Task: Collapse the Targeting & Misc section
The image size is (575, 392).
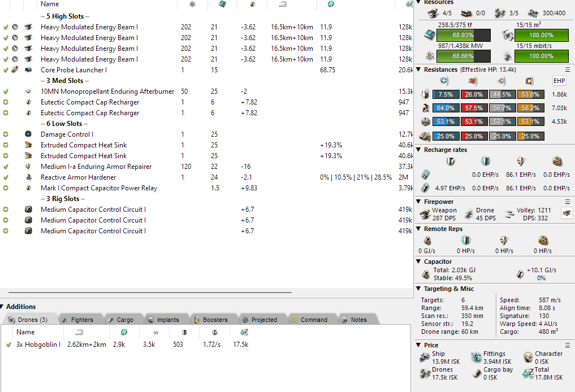Action: [x=418, y=289]
